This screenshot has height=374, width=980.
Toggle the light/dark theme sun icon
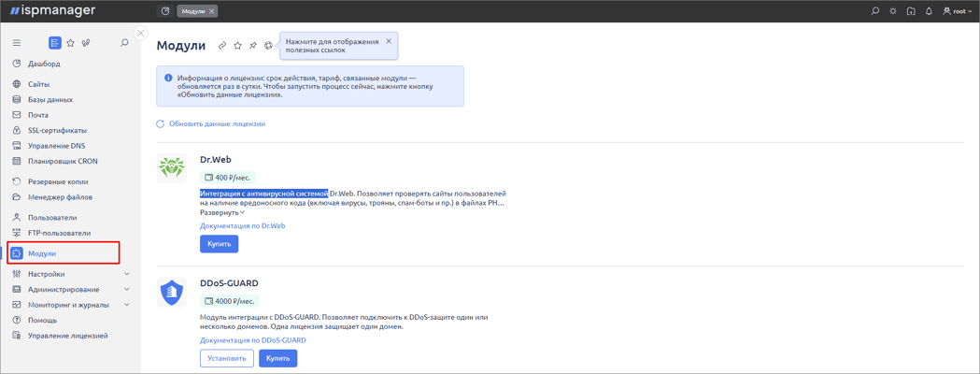click(893, 11)
